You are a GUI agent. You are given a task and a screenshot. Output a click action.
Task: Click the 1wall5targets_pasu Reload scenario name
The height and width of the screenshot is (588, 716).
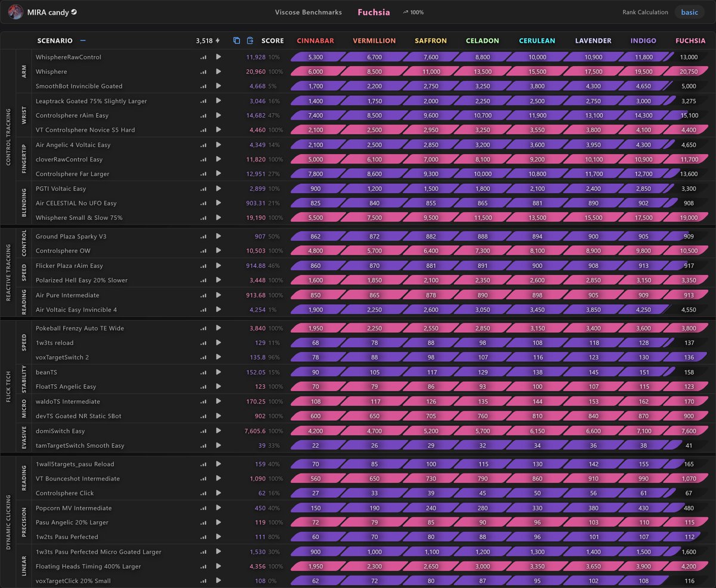(75, 464)
